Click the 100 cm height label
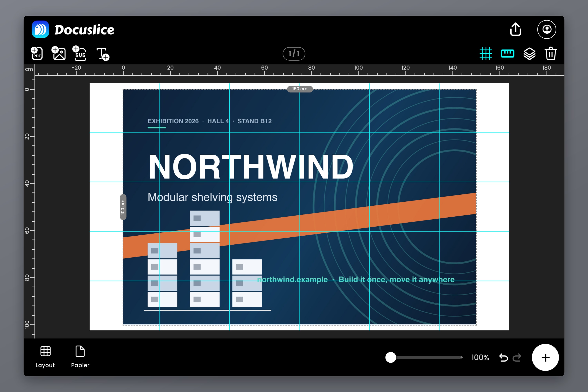The width and height of the screenshot is (588, 392). 123,207
